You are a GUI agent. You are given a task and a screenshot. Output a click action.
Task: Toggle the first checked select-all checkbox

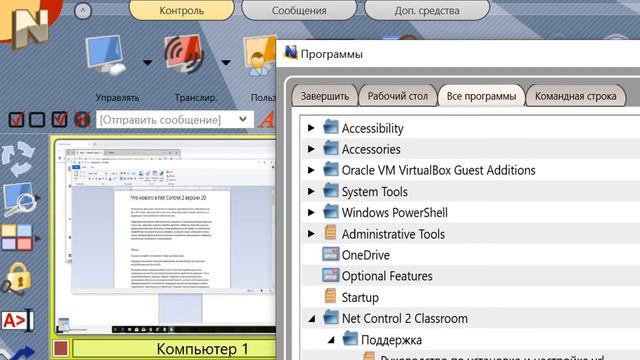pyautogui.click(x=16, y=120)
